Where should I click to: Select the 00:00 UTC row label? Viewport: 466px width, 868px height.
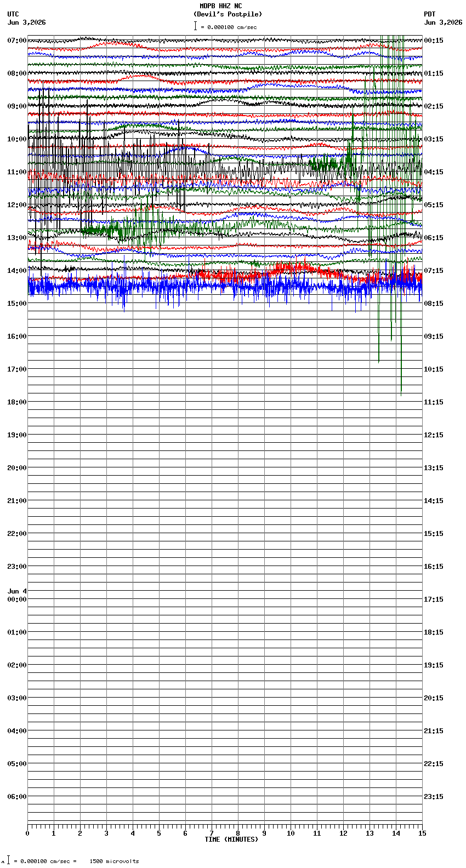click(17, 599)
